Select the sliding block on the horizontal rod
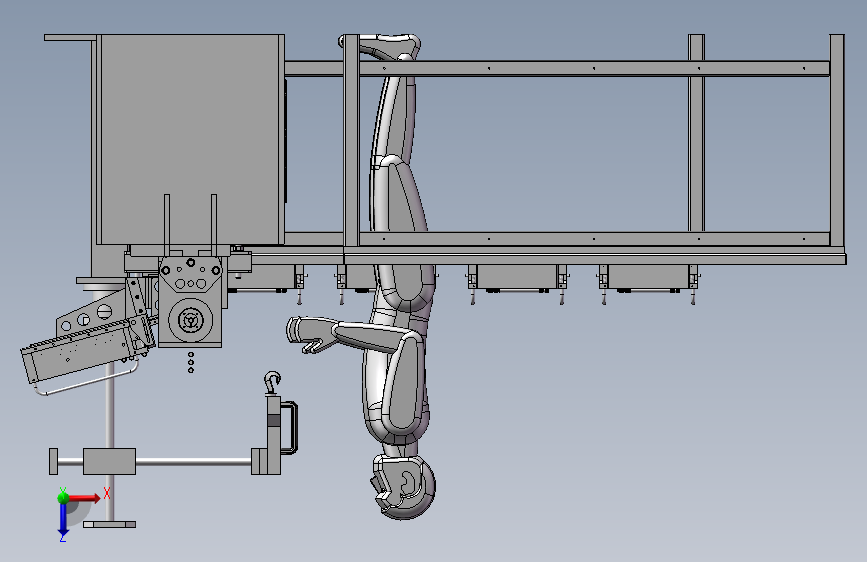867x562 pixels. pyautogui.click(x=109, y=461)
